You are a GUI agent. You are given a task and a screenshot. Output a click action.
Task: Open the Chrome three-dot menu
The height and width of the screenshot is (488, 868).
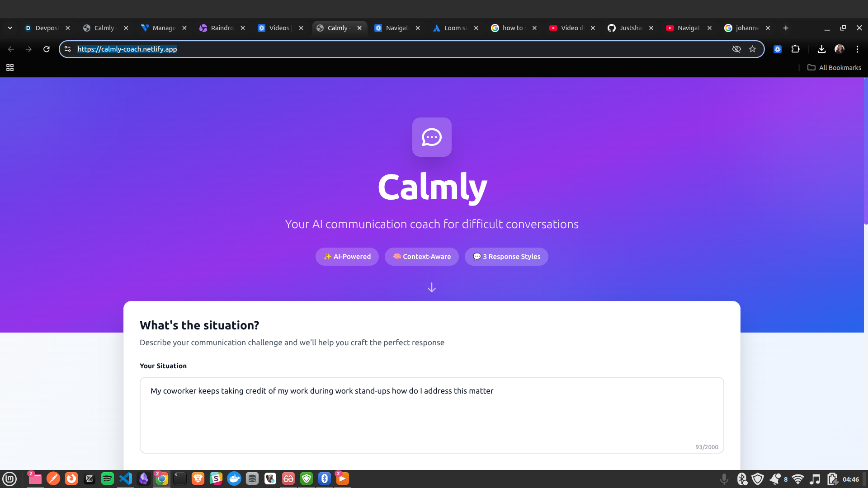(x=857, y=49)
